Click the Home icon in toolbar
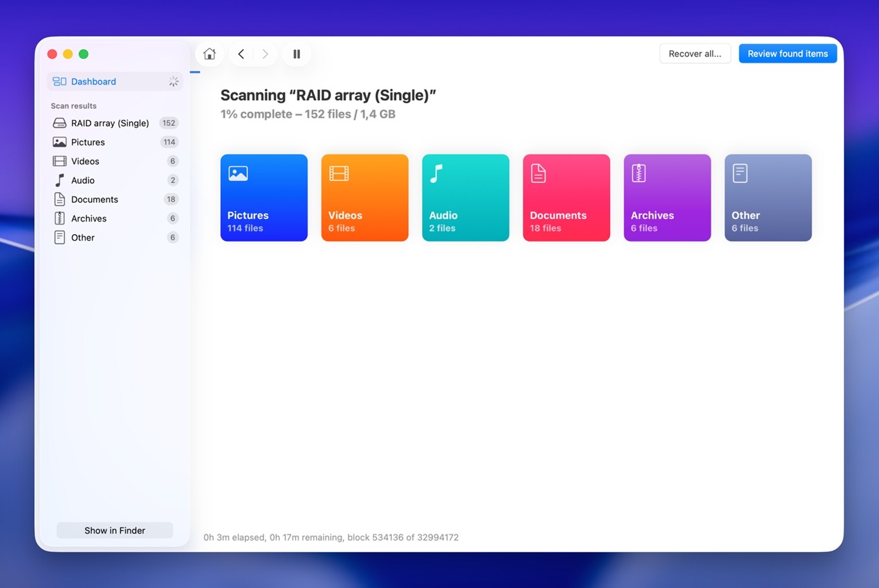879x588 pixels. (209, 54)
